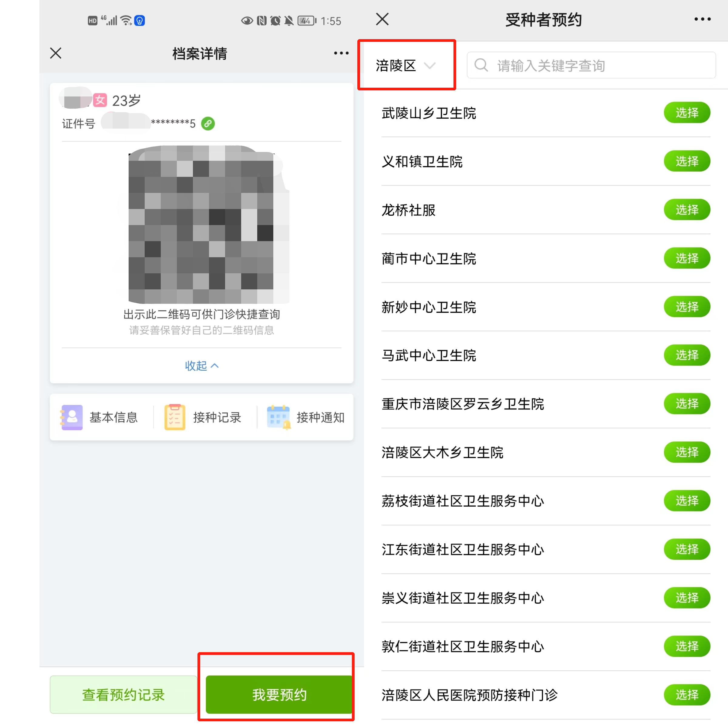This screenshot has height=728, width=728.
Task: Close the 受种者预约 page with X
Action: [382, 19]
